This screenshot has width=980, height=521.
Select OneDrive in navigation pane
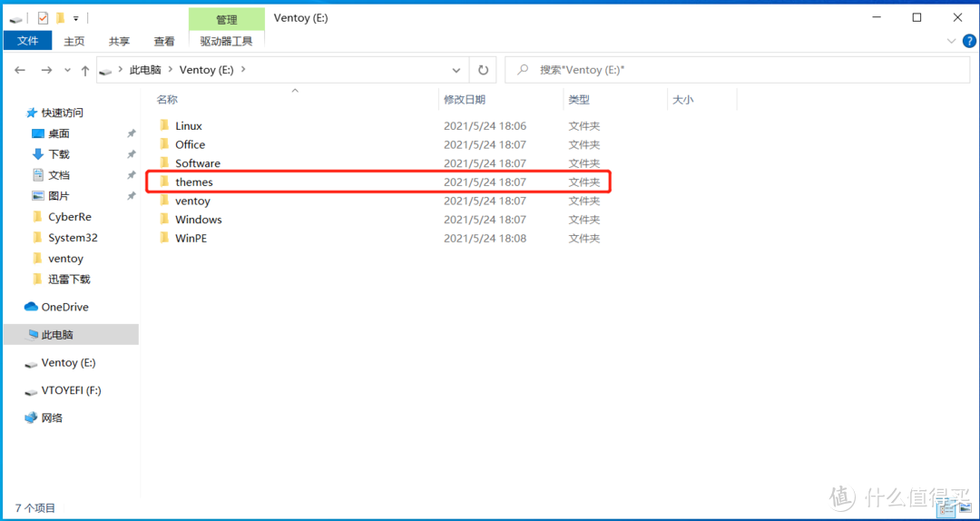tap(65, 307)
